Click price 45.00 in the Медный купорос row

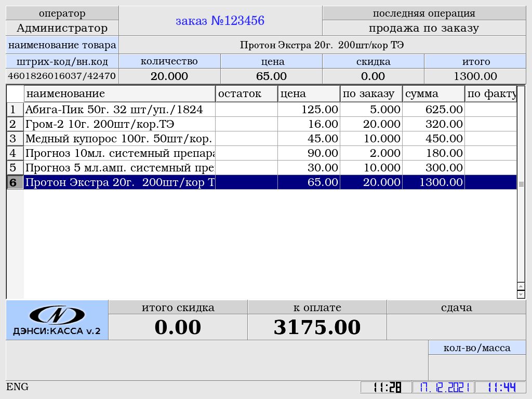(309, 139)
